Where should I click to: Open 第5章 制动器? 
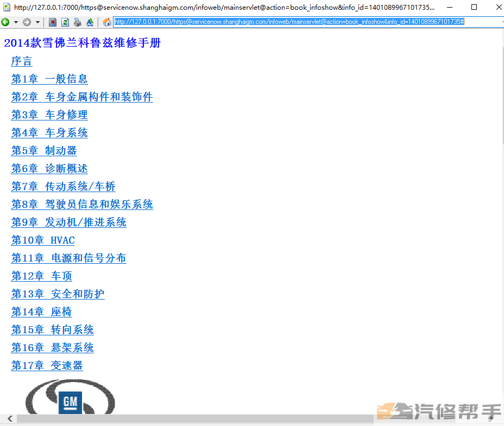(44, 151)
